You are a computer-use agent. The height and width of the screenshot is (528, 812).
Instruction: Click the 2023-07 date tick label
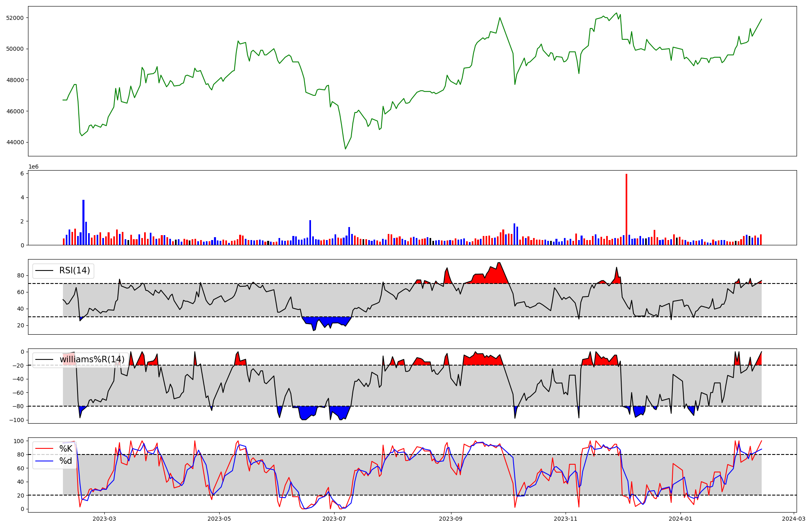click(x=334, y=519)
